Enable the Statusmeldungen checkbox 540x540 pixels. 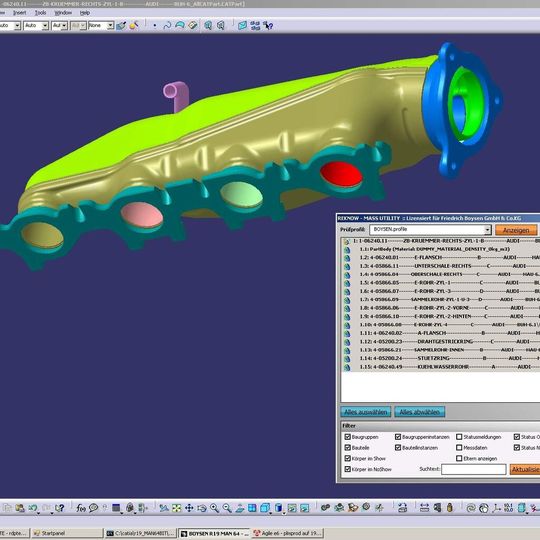[x=459, y=437]
